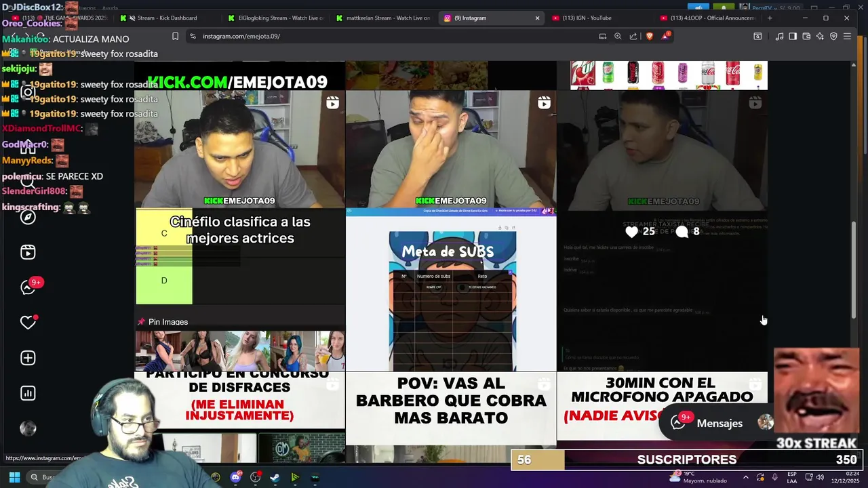Bookmark this page in the address bar

tap(175, 36)
